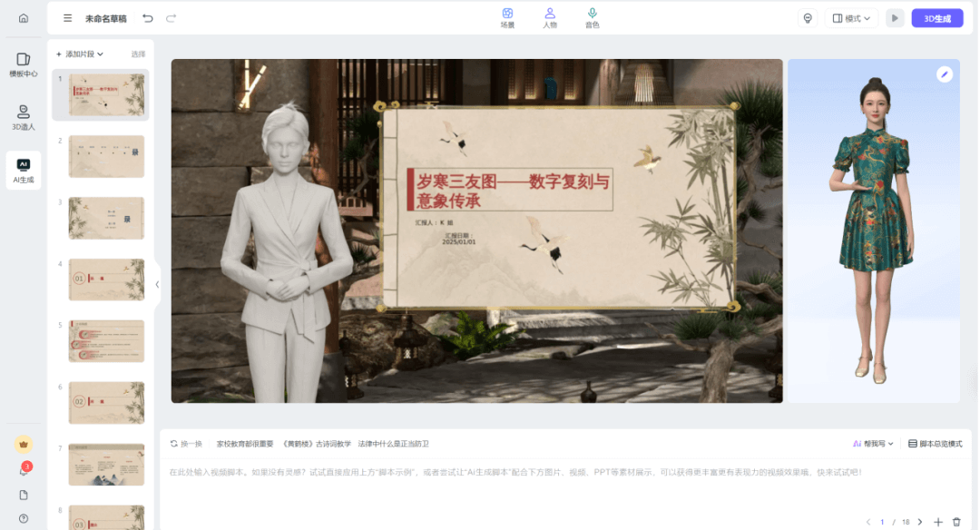Select slide thumbnail 3

106,218
